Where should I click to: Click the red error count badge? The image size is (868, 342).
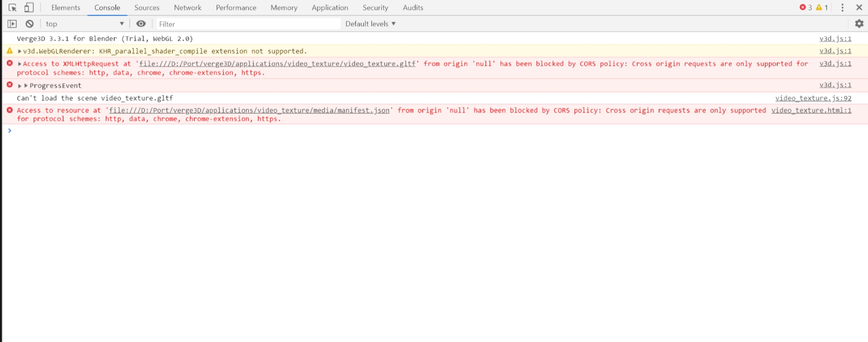pyautogui.click(x=806, y=7)
